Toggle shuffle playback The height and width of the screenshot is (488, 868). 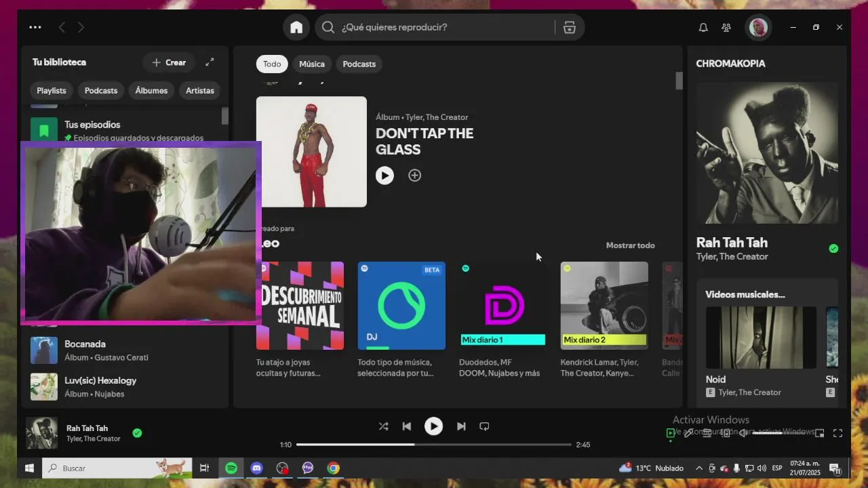(383, 426)
